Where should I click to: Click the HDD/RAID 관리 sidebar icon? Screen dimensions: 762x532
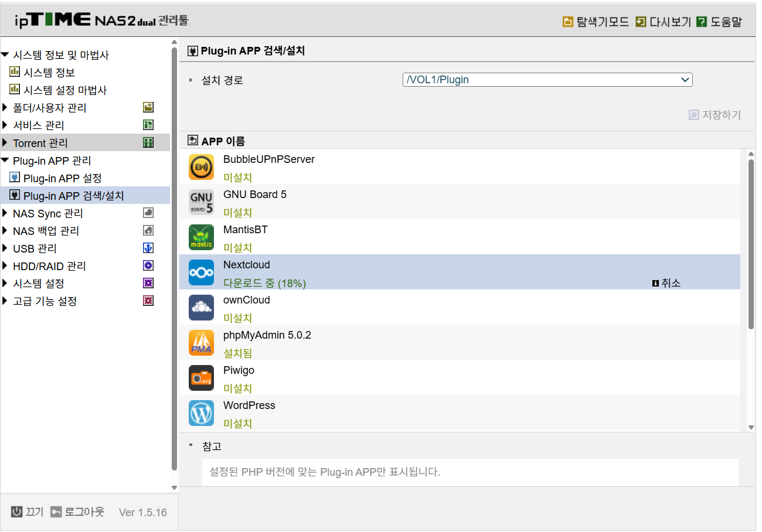click(148, 265)
